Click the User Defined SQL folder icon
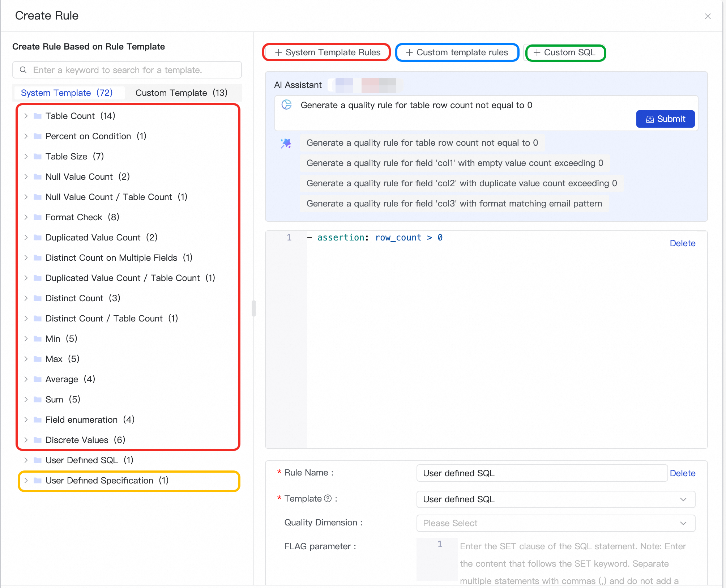 (38, 460)
